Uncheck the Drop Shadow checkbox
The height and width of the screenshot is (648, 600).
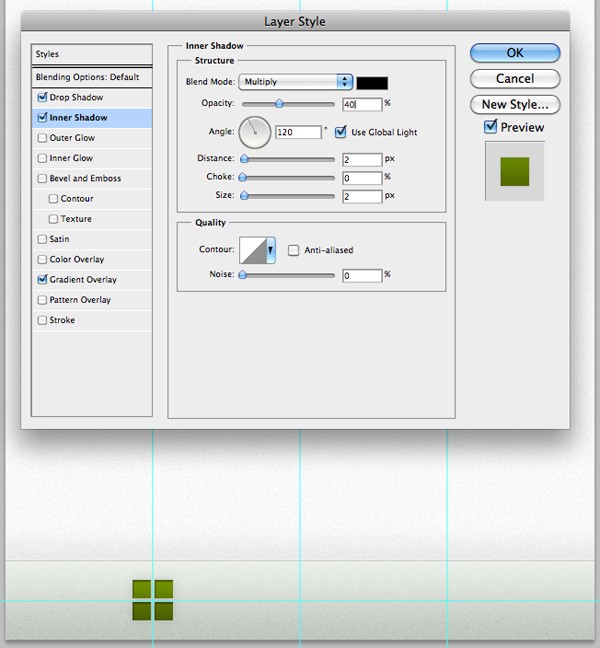coord(42,97)
